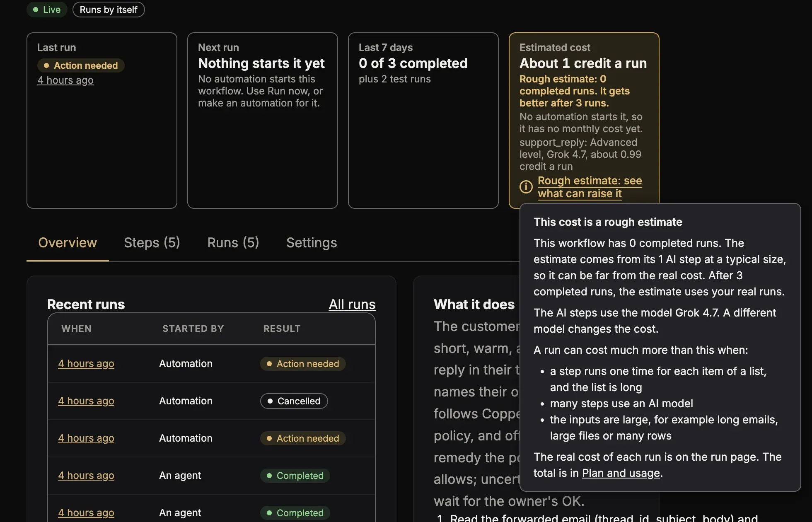Click the Cancelled result badge
This screenshot has height=522, width=812.
(294, 401)
